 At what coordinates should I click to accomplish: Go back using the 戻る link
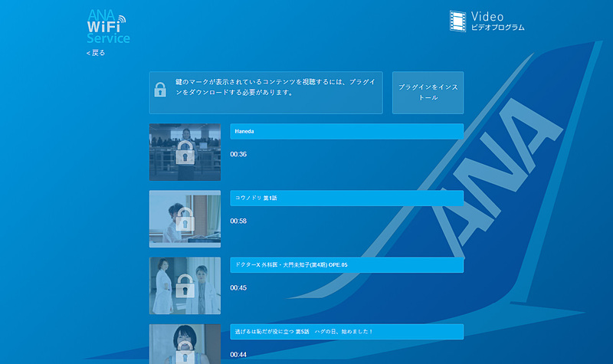pyautogui.click(x=96, y=53)
